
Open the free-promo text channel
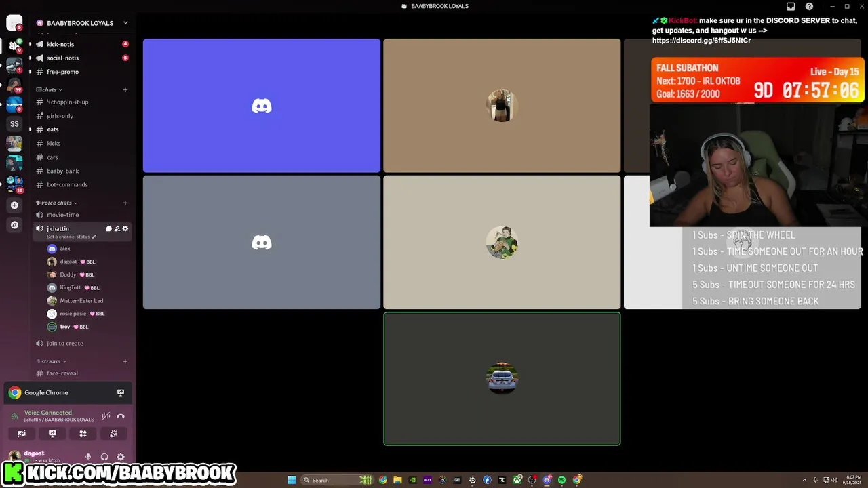[82, 72]
